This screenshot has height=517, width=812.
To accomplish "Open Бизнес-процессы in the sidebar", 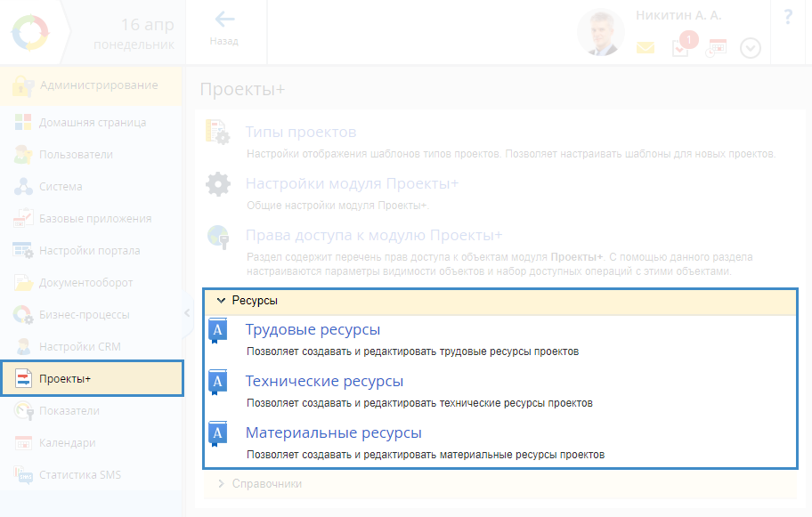I will [x=84, y=315].
